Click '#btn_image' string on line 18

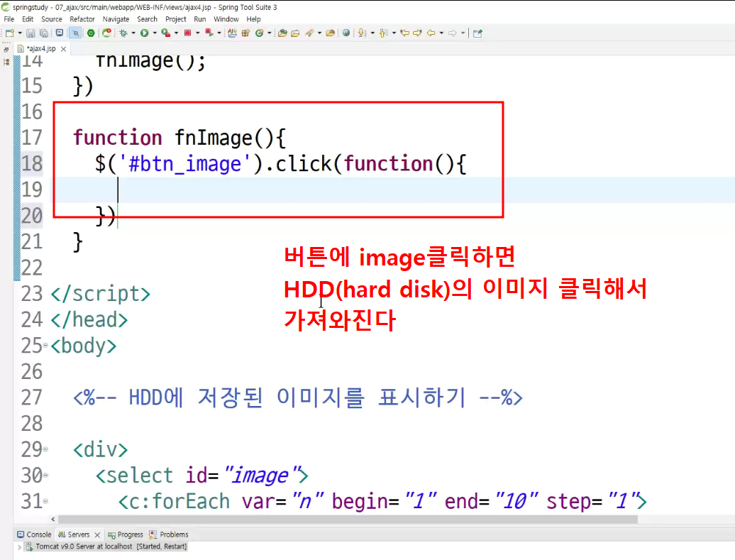pos(185,164)
